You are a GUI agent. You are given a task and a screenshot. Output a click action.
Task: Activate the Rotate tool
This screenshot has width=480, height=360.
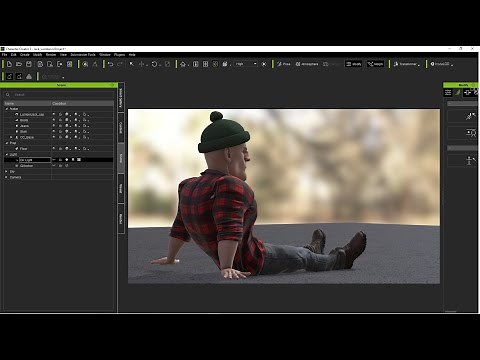click(154, 64)
